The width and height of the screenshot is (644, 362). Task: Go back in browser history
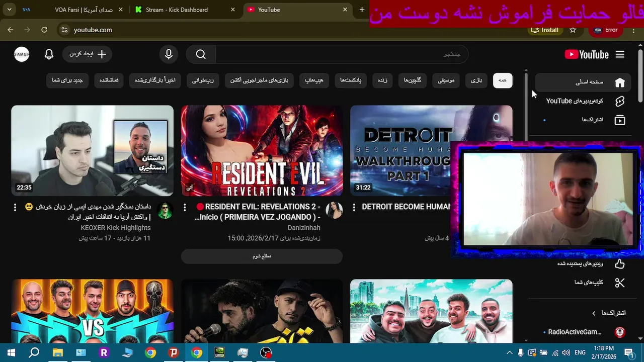(x=11, y=30)
